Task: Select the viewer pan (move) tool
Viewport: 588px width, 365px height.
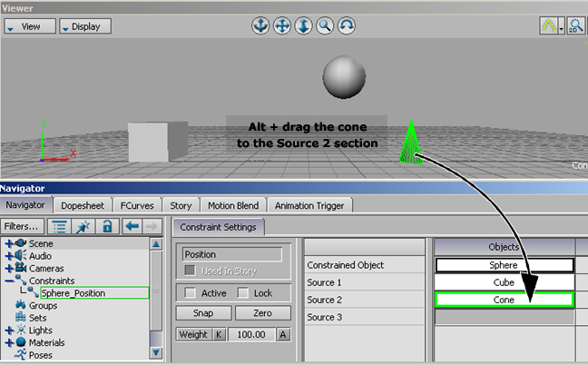Action: [281, 26]
